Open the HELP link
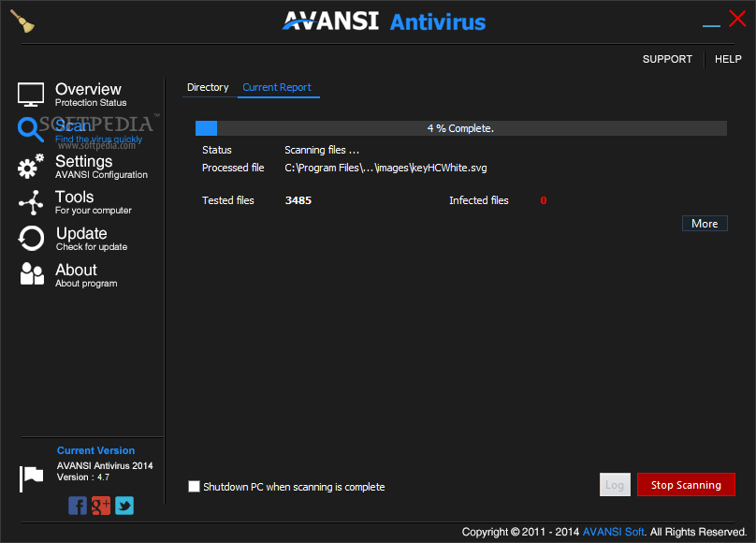 (728, 59)
